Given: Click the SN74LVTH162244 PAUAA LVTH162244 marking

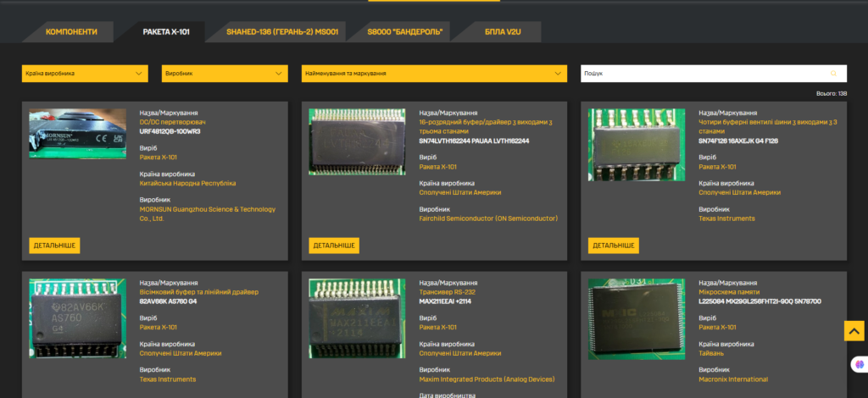Looking at the screenshot, I should (x=474, y=141).
